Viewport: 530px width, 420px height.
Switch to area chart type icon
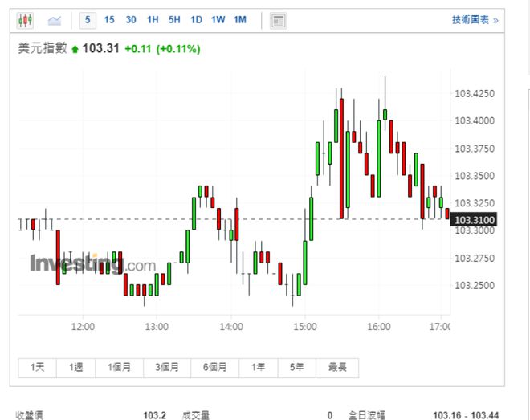tap(55, 21)
